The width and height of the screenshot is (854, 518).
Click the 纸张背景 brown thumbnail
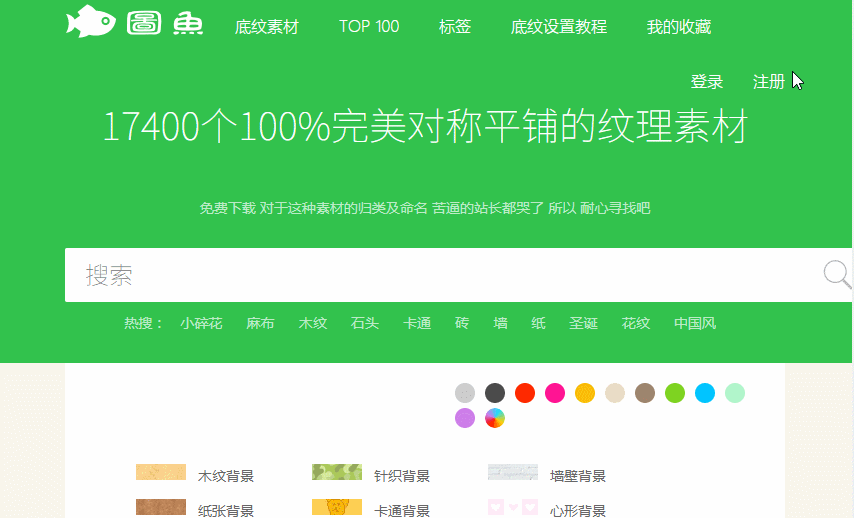[x=161, y=507]
